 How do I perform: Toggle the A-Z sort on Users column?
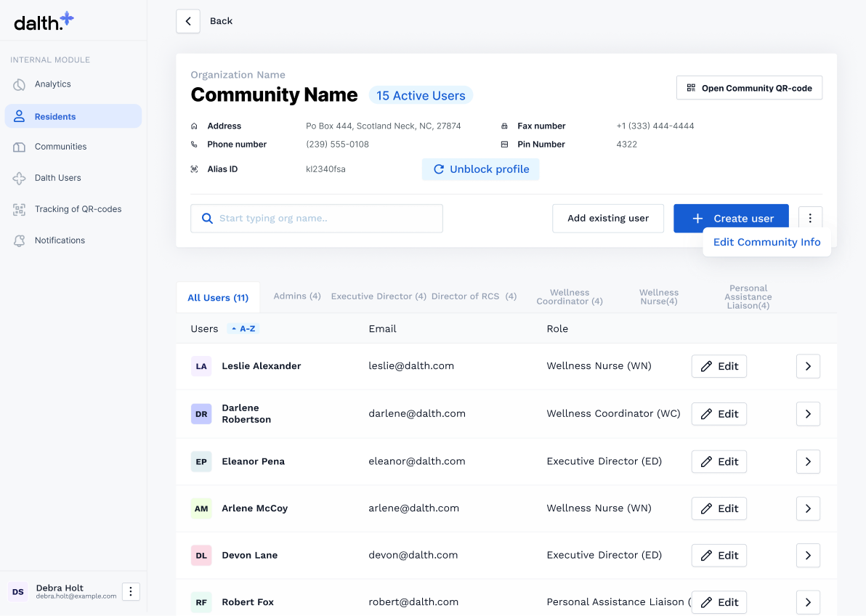[x=243, y=328]
